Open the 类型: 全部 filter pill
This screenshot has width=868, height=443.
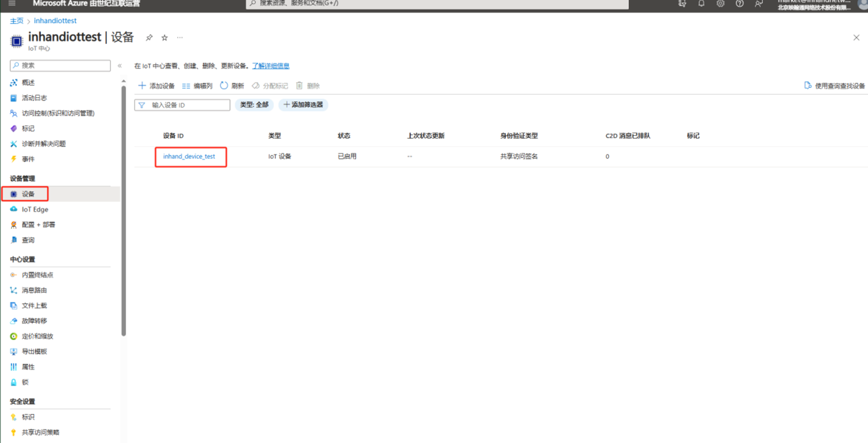click(254, 105)
